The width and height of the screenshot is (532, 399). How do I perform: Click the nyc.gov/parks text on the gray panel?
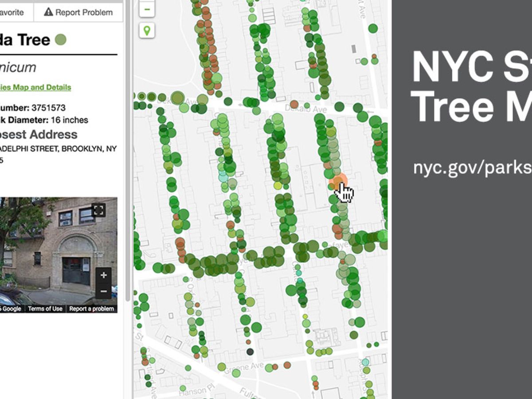pos(472,168)
